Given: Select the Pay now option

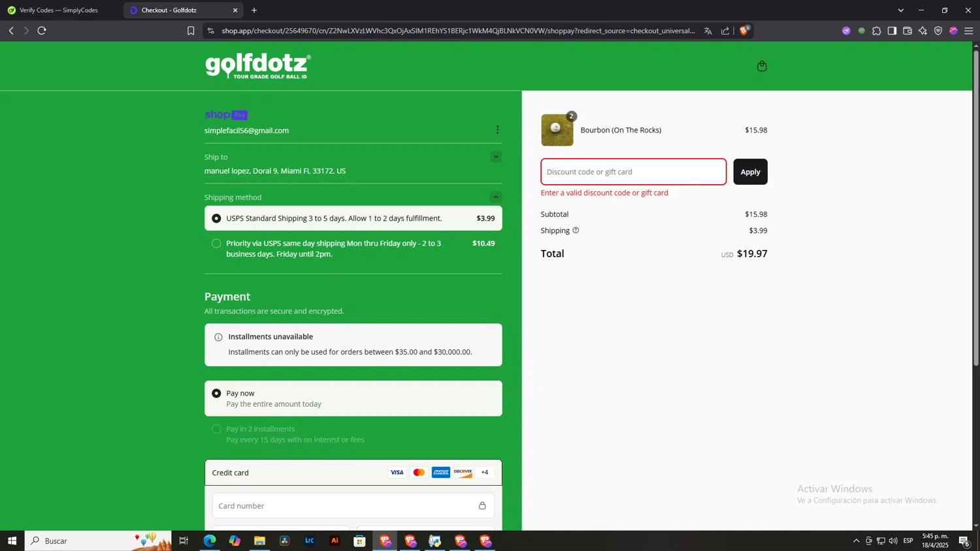Looking at the screenshot, I should point(353,398).
